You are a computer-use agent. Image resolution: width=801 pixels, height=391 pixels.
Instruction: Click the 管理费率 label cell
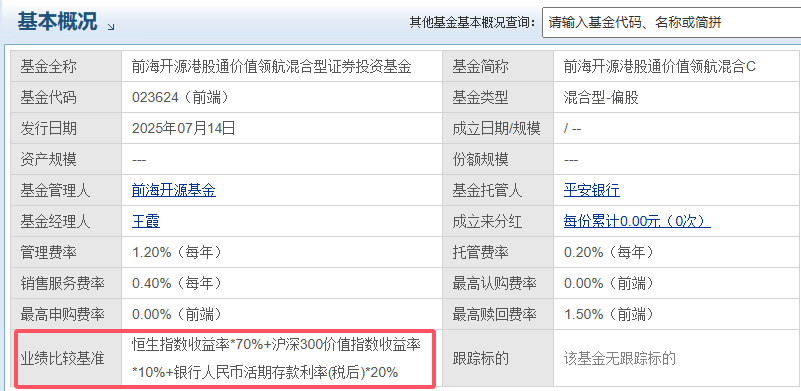[66, 252]
